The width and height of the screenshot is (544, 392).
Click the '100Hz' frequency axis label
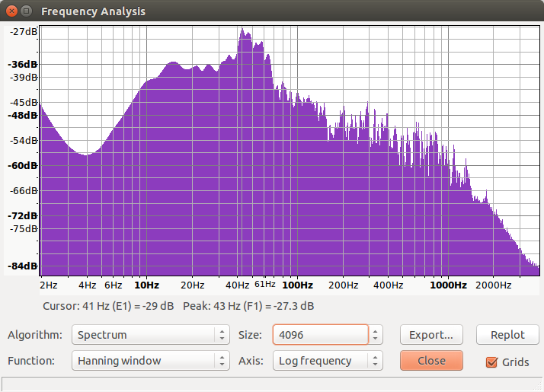(x=297, y=285)
